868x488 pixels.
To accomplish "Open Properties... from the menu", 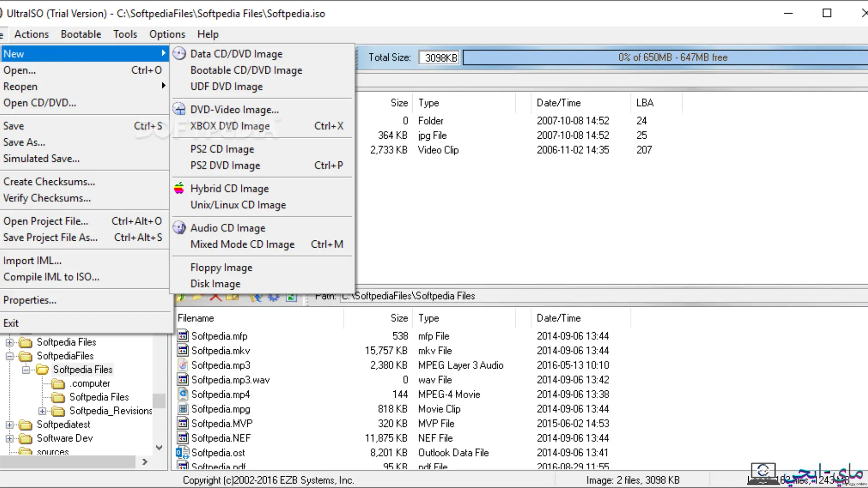I will 85,300.
